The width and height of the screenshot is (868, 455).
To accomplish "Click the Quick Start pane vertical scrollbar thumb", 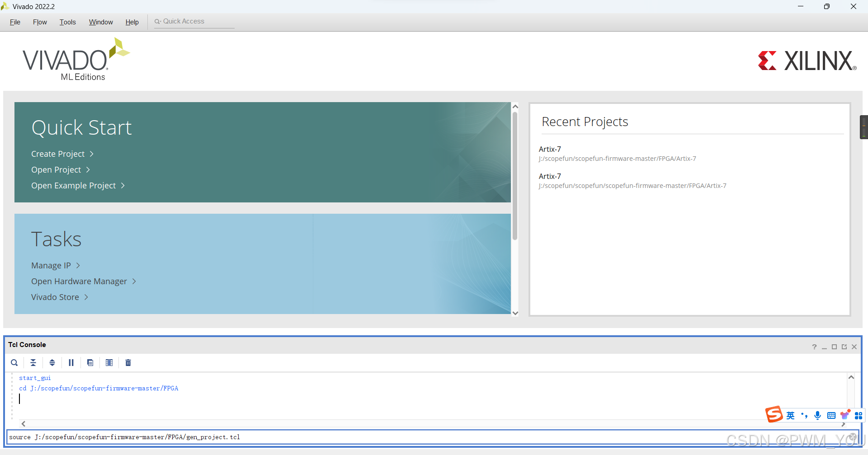I will pyautogui.click(x=515, y=176).
